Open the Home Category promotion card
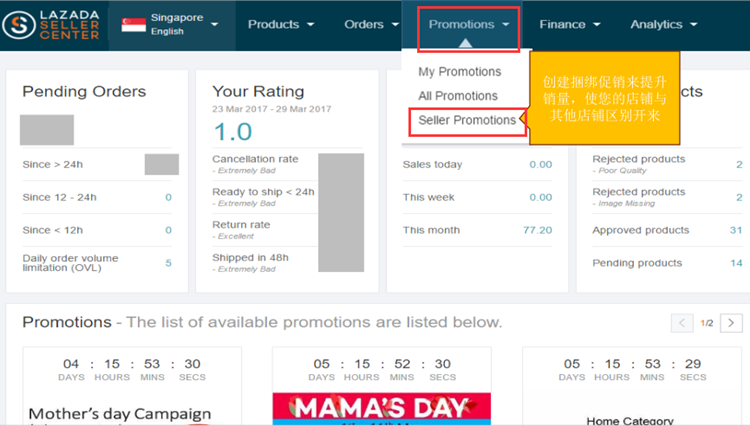Image resolution: width=750 pixels, height=426 pixels. pos(629,421)
